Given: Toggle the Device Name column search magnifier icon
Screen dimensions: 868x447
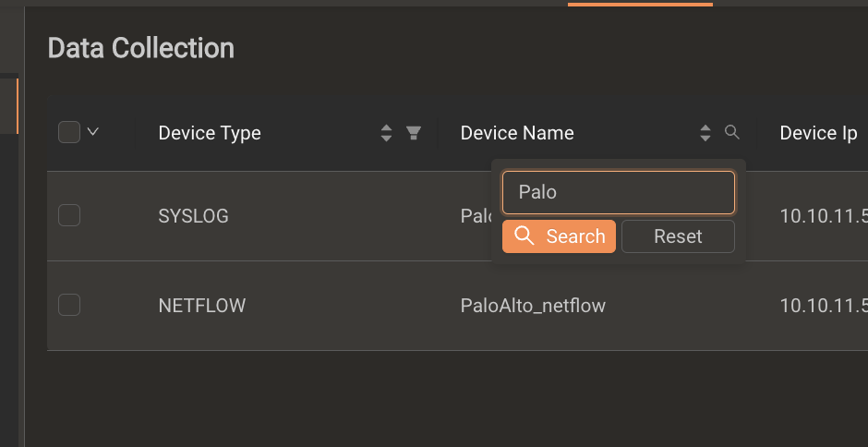Looking at the screenshot, I should (x=732, y=132).
